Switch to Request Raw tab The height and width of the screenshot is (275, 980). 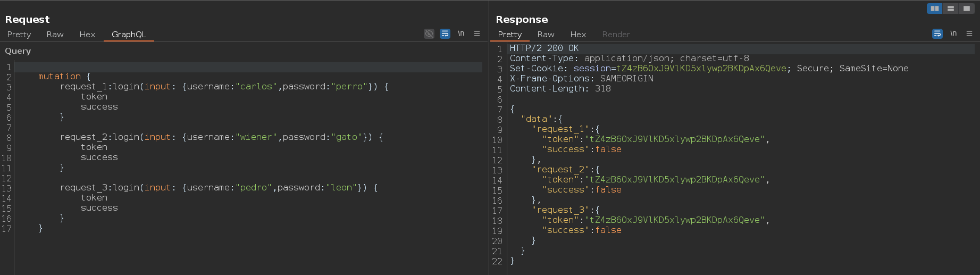[55, 35]
